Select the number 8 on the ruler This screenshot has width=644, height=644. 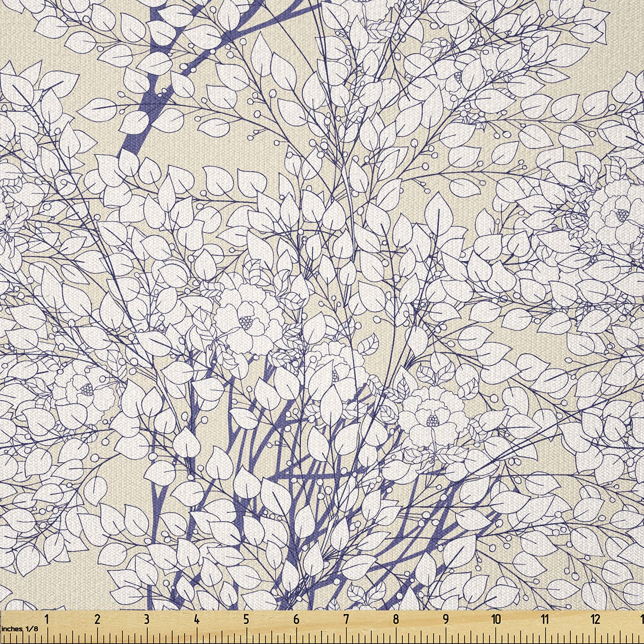(396, 619)
